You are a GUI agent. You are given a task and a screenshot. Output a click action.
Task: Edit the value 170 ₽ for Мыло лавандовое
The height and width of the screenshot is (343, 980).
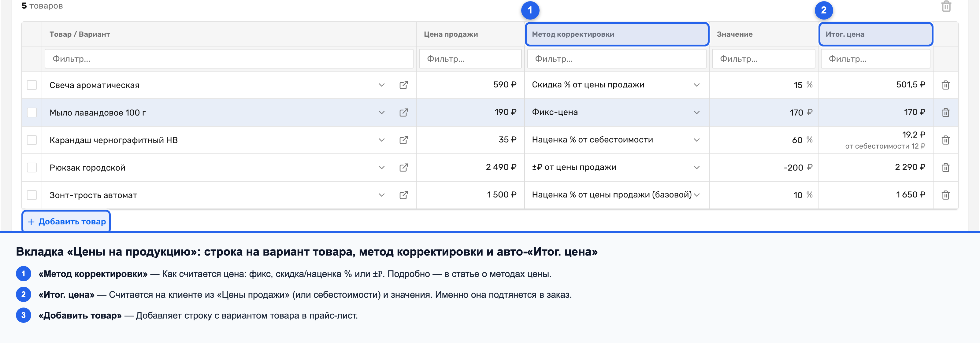point(763,112)
